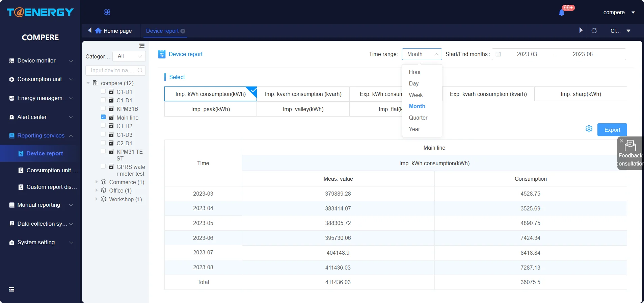Choose Day in the time range dropdown
The width and height of the screenshot is (644, 303).
[413, 83]
